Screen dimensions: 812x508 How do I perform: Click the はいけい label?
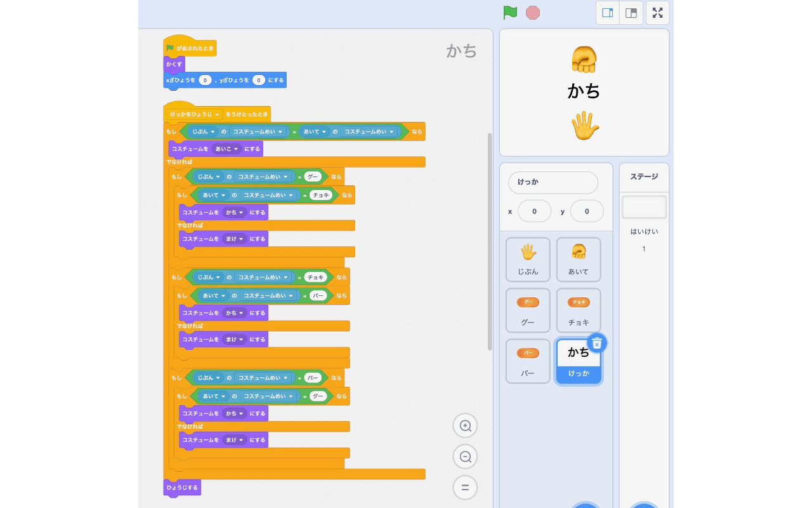(x=644, y=232)
